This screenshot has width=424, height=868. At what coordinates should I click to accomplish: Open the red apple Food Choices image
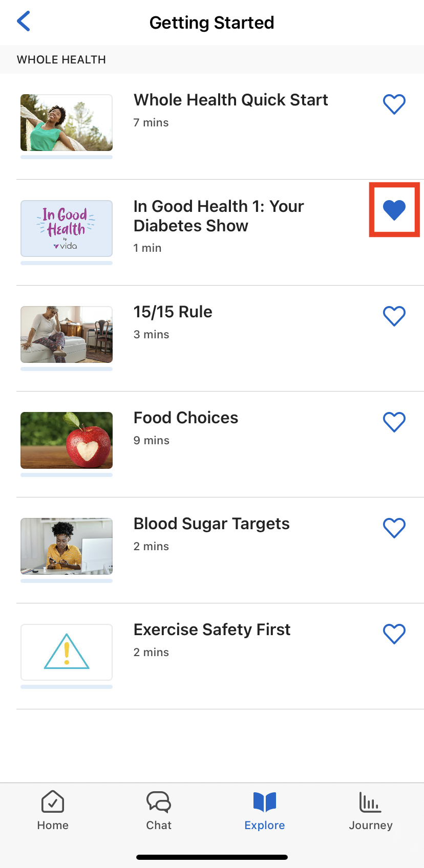point(67,440)
